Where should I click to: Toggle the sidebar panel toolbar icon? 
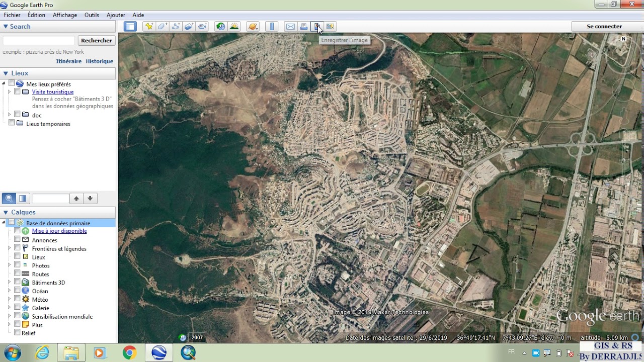(130, 27)
